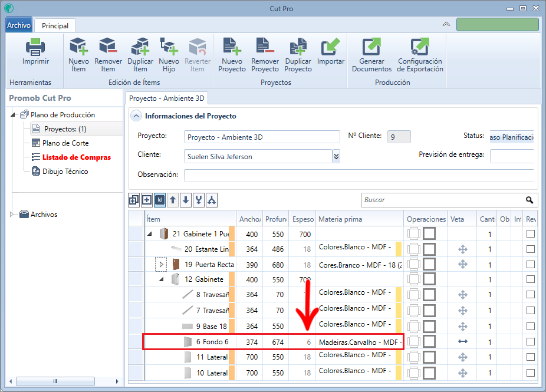
Task: Click the Proyecto name input field
Action: (262, 137)
